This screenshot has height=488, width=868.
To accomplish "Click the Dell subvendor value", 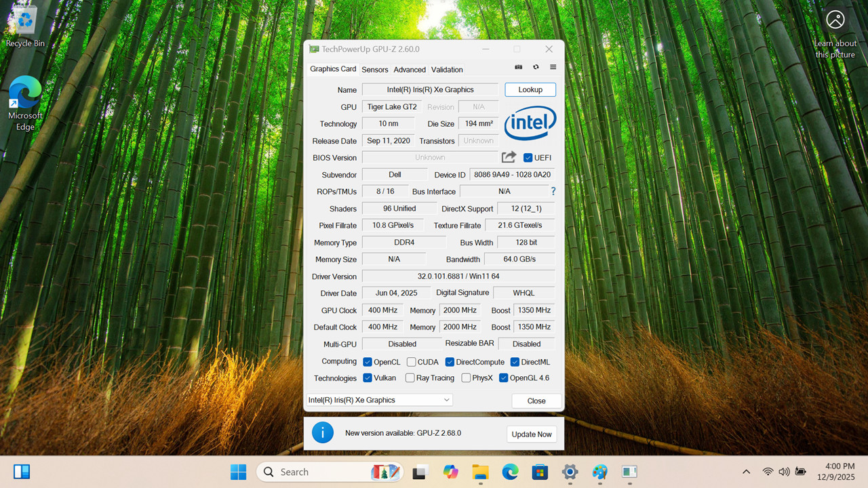I will tap(395, 175).
